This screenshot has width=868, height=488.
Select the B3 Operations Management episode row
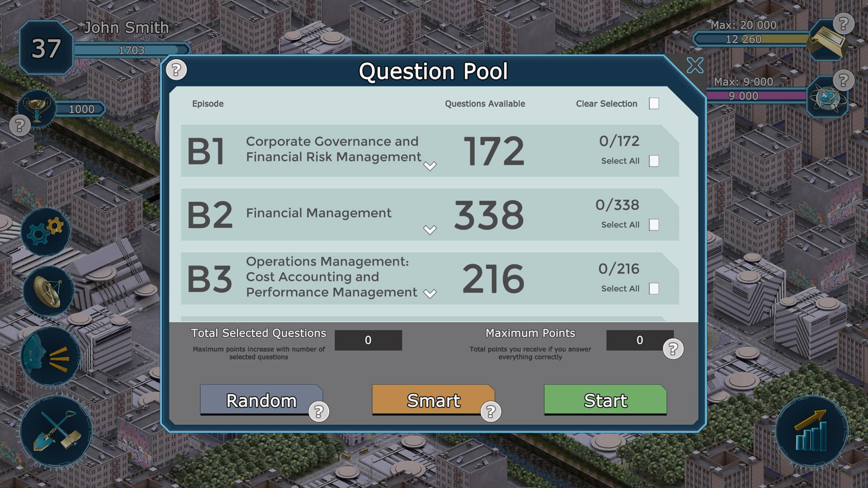(430, 278)
